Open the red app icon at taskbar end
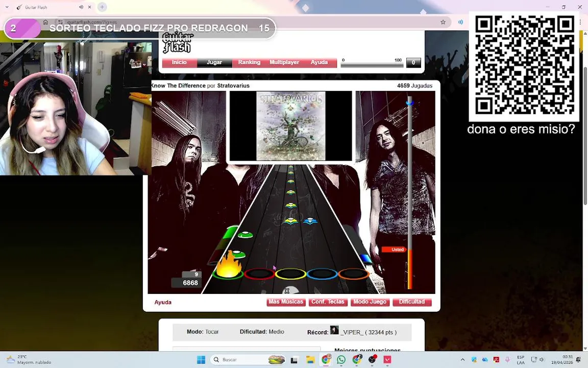 pyautogui.click(x=387, y=360)
